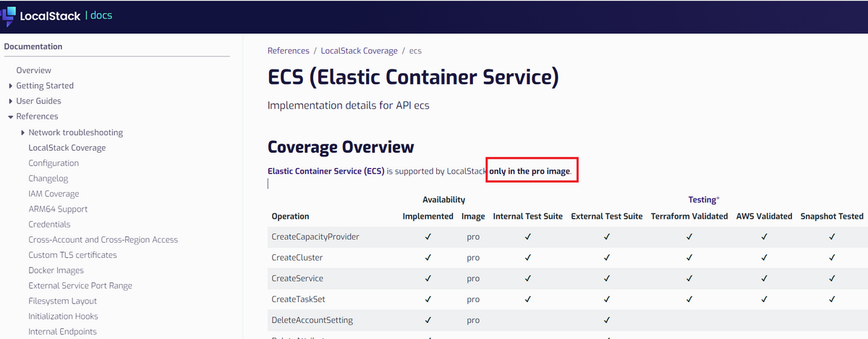Open Initialization Hooks sidebar page
This screenshot has width=868, height=339.
64,317
